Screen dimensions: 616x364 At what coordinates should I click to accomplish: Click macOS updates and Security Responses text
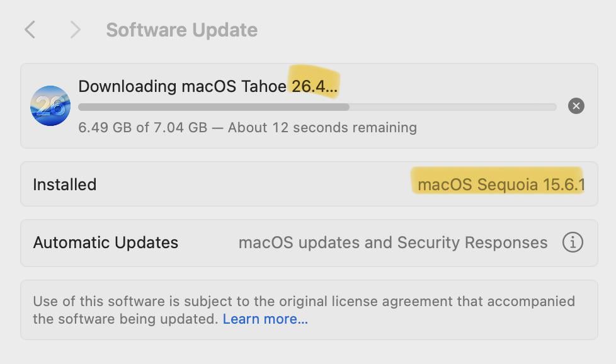tap(392, 242)
